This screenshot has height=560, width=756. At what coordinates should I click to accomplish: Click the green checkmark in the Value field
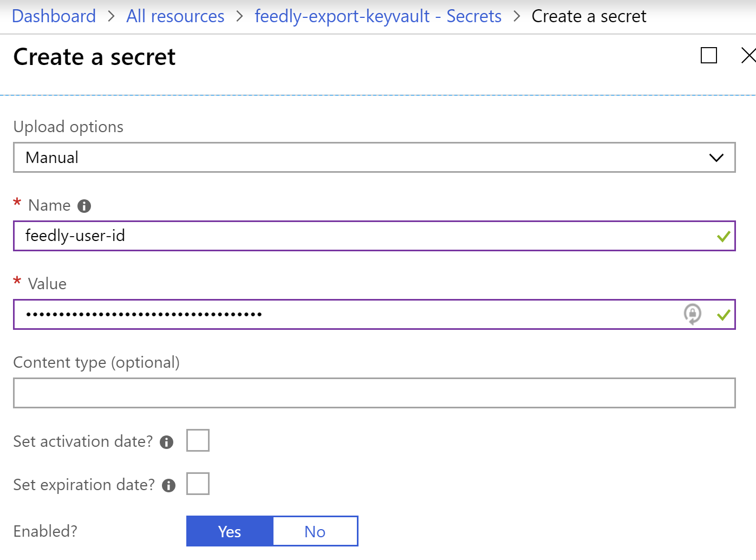coord(724,314)
